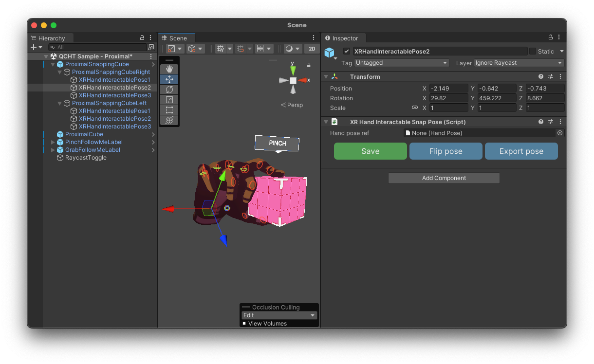The width and height of the screenshot is (594, 364).
Task: Click the Export pose button
Action: point(521,151)
